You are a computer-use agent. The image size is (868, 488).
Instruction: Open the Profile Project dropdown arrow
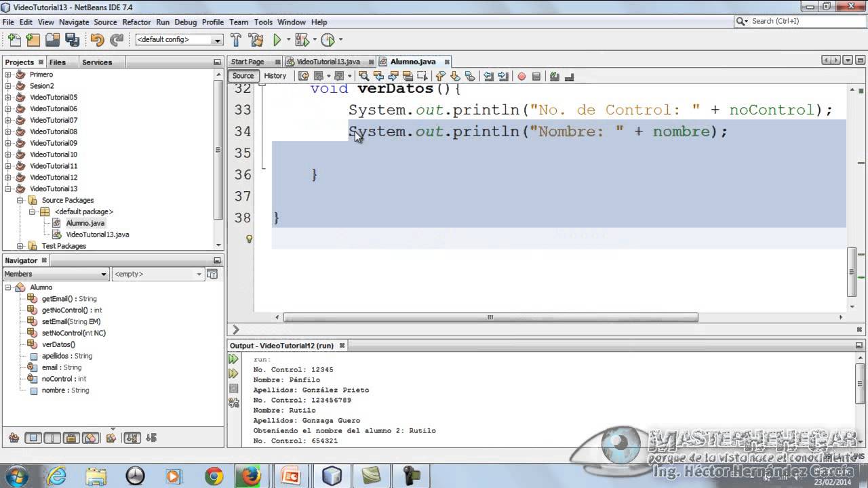pos(340,40)
